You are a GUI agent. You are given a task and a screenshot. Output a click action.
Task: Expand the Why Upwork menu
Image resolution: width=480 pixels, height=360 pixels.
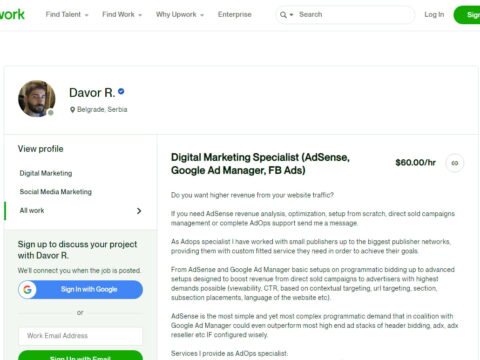(x=180, y=15)
